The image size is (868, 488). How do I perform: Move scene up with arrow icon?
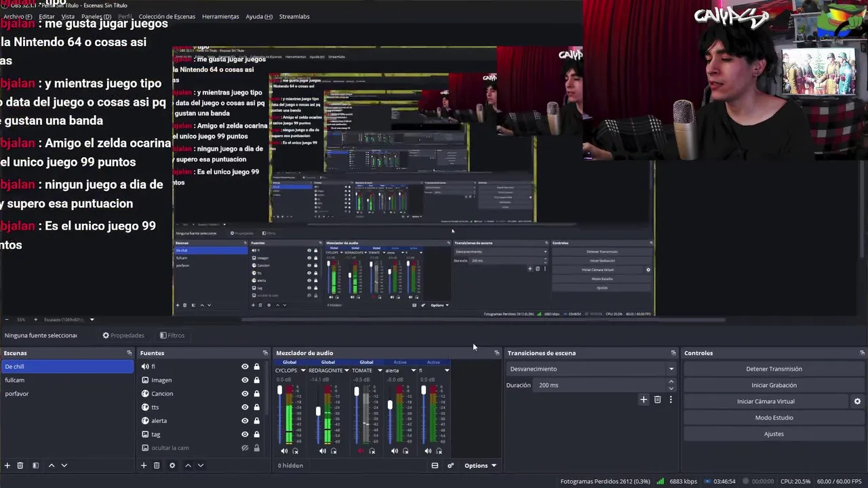tap(51, 466)
